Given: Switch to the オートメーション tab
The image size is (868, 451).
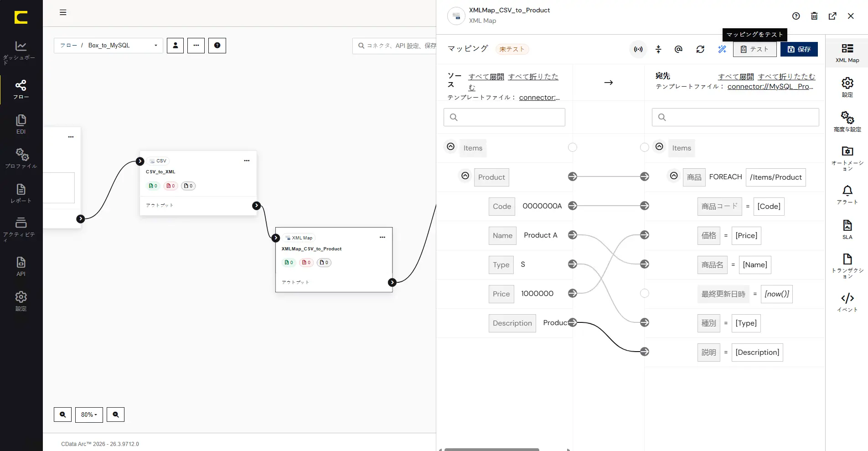Looking at the screenshot, I should click(847, 158).
